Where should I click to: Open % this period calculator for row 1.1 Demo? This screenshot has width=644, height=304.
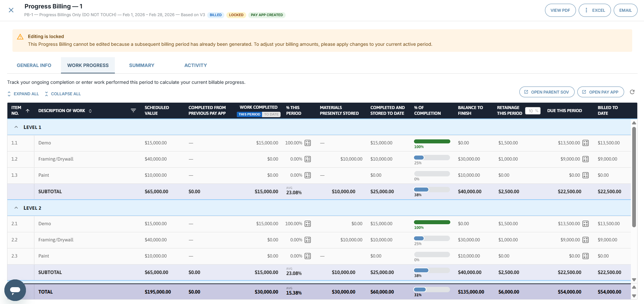pyautogui.click(x=308, y=143)
